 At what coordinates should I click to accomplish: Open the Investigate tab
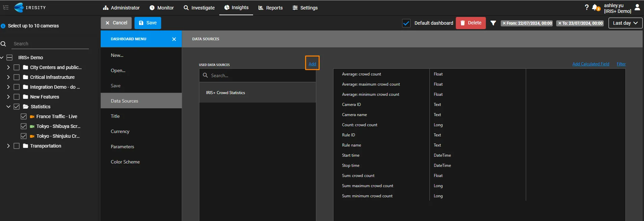(199, 8)
